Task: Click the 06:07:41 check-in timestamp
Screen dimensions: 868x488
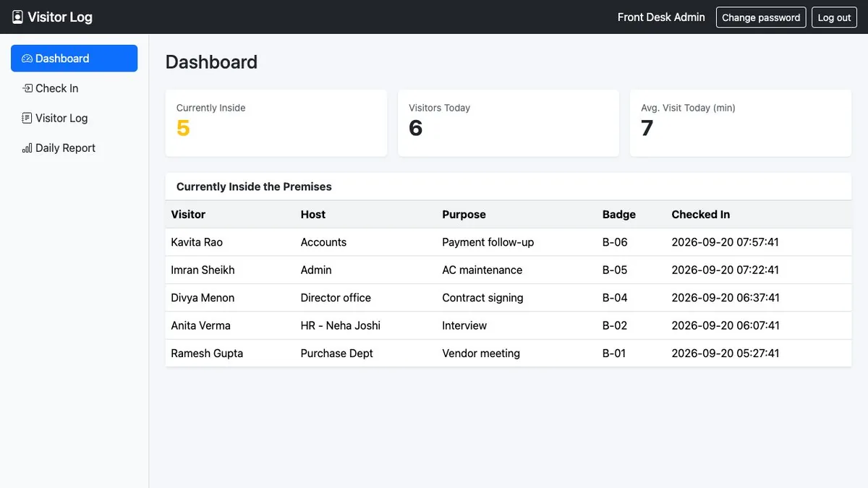Action: coord(726,325)
